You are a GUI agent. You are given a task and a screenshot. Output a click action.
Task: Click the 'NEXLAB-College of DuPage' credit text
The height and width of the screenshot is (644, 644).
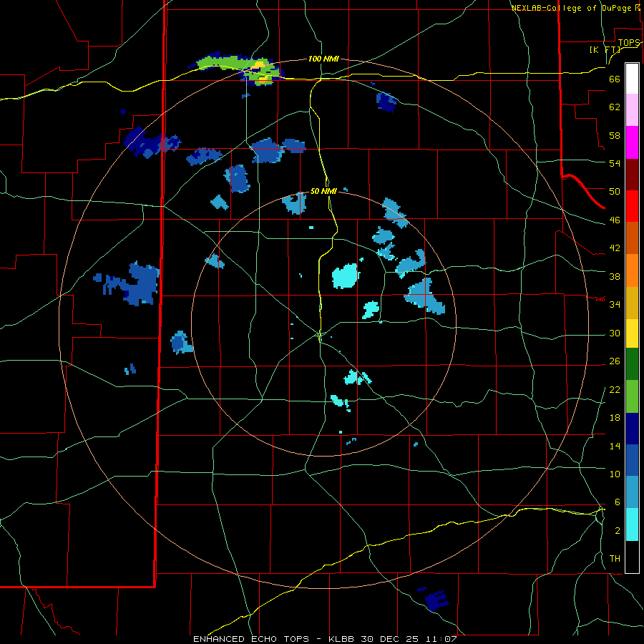tap(571, 8)
